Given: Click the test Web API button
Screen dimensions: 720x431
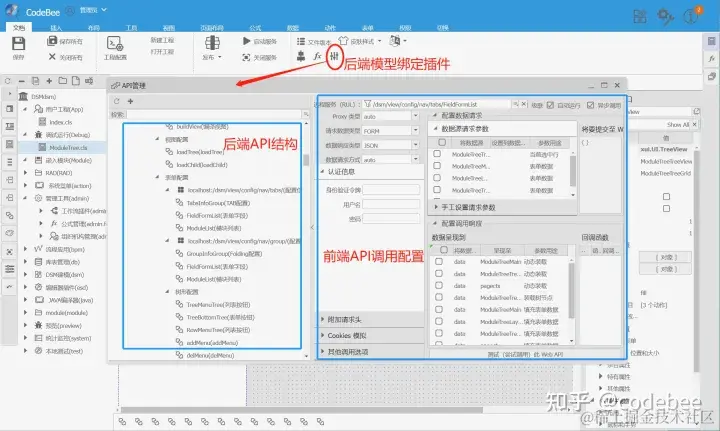Looking at the screenshot, I should (525, 354).
